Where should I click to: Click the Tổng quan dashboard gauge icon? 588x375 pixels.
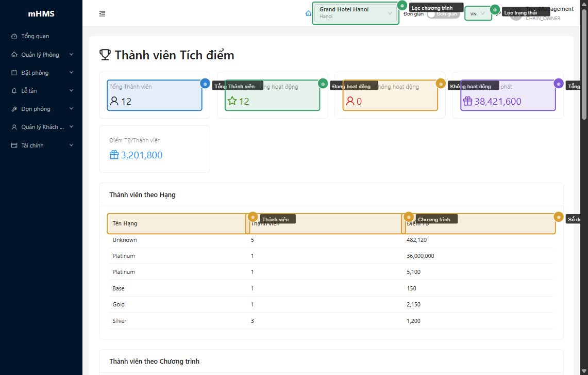tap(14, 37)
